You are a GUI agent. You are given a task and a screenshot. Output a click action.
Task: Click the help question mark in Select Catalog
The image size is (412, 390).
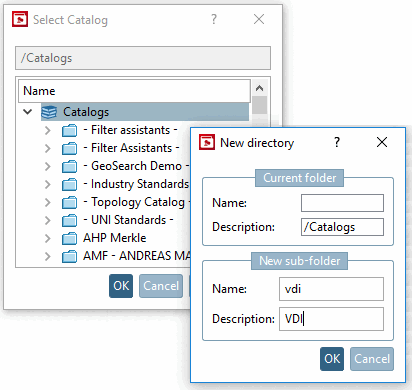214,19
